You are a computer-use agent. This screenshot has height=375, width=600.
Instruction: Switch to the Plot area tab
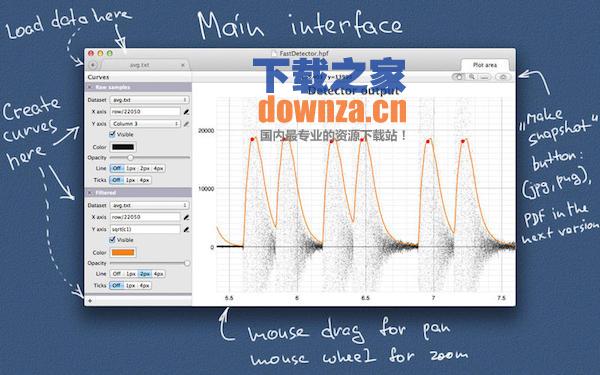pos(485,65)
